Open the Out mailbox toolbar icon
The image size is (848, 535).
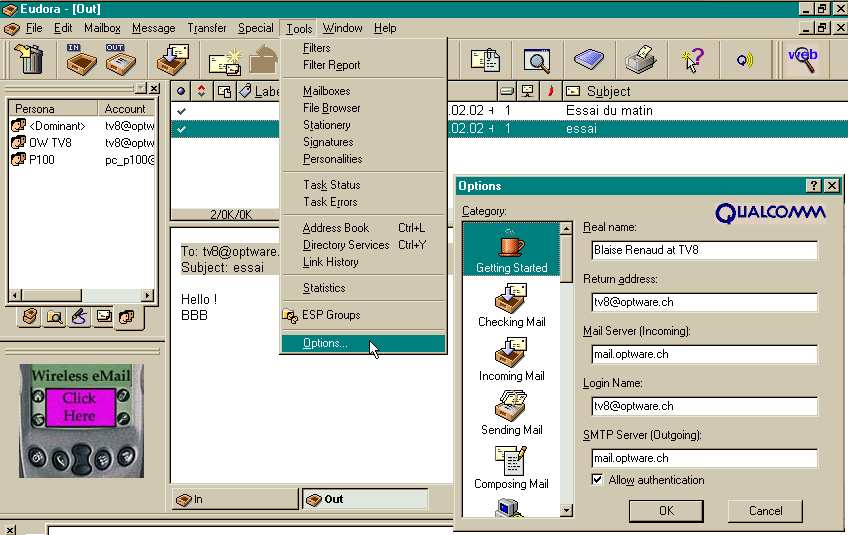click(121, 59)
